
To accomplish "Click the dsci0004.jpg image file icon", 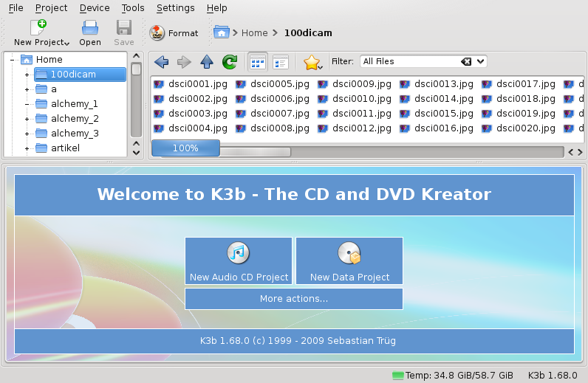I will (x=159, y=128).
